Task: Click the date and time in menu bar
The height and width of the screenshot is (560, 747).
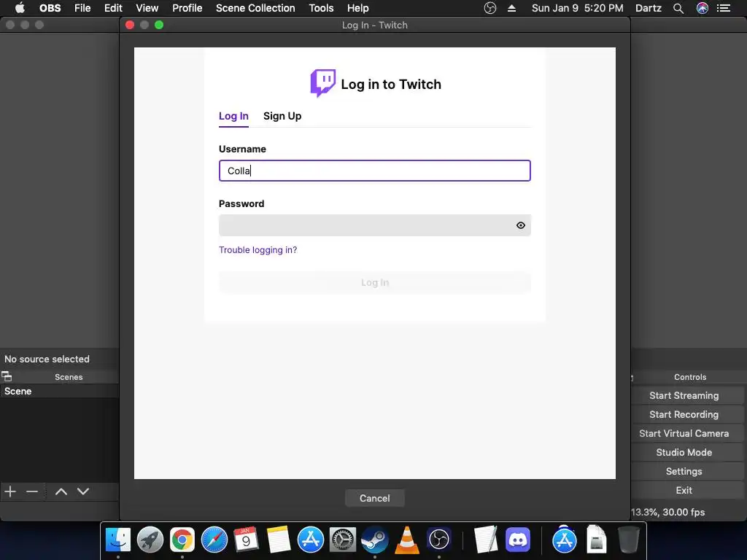Action: tap(578, 8)
